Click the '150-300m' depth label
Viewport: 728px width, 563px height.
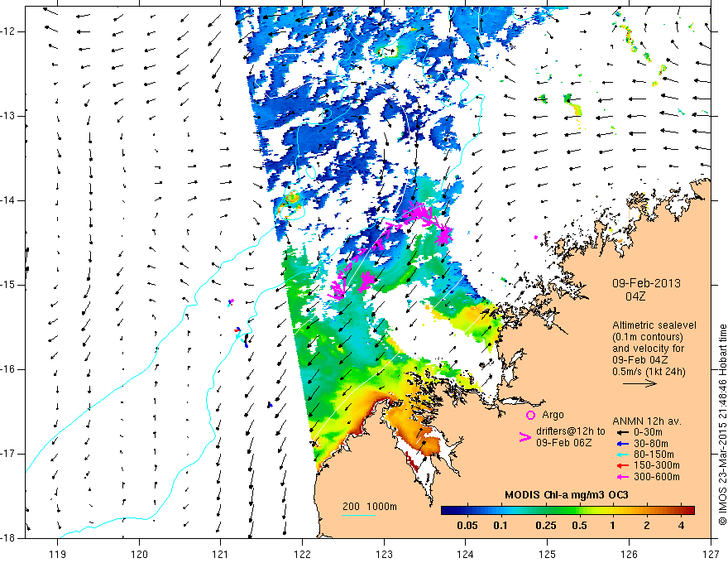click(657, 465)
